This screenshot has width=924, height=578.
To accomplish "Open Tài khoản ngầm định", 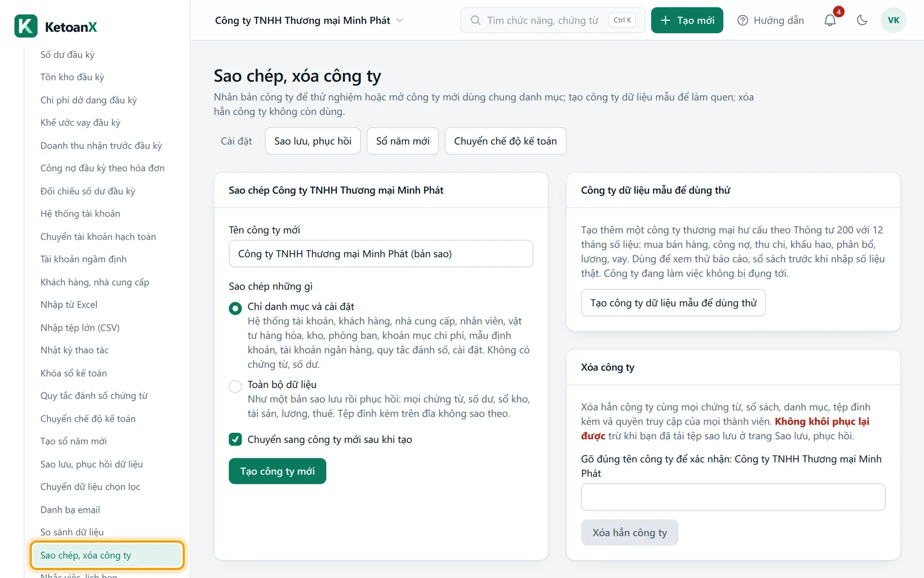I will click(83, 259).
